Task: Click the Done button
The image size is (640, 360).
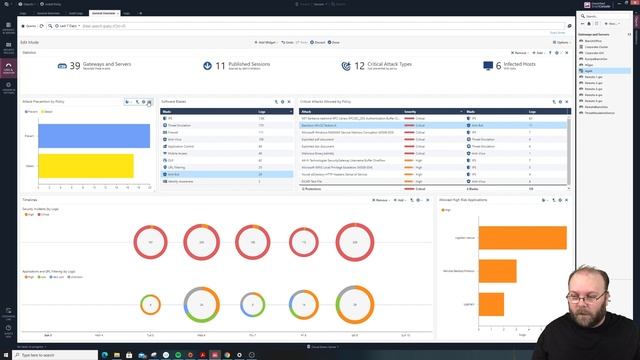Action: tap(333, 42)
